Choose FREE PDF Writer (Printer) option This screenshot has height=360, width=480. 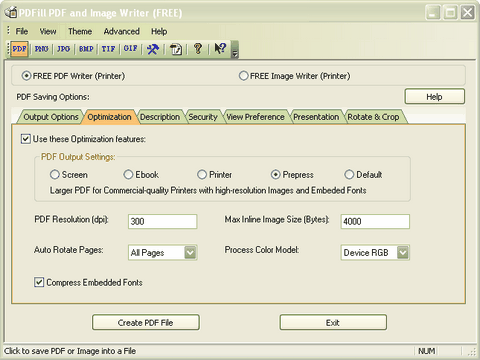pos(73,76)
